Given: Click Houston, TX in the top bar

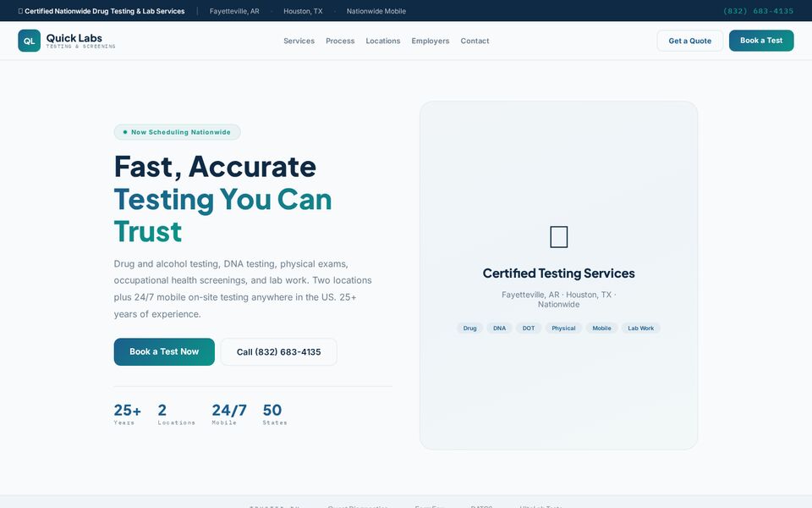Looking at the screenshot, I should pyautogui.click(x=303, y=11).
